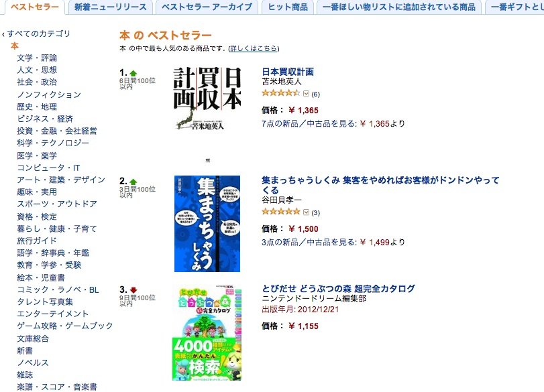The width and height of the screenshot is (544, 392).
Task: Open rating dropdown arrow next to (6) reviews
Action: (x=306, y=94)
